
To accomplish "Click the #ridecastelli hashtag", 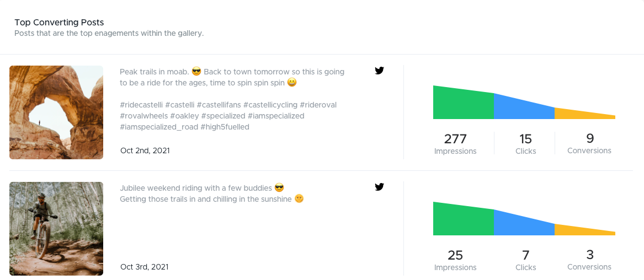I will pyautogui.click(x=142, y=105).
